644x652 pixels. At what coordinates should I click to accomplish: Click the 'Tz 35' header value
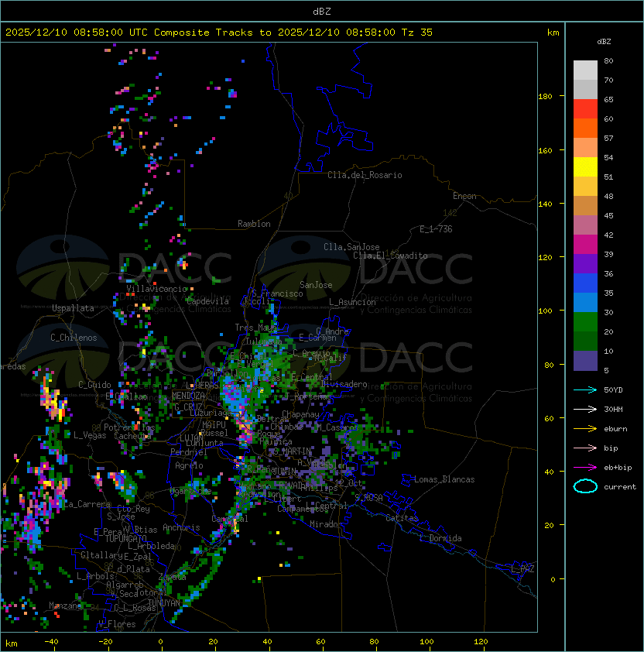pyautogui.click(x=416, y=33)
